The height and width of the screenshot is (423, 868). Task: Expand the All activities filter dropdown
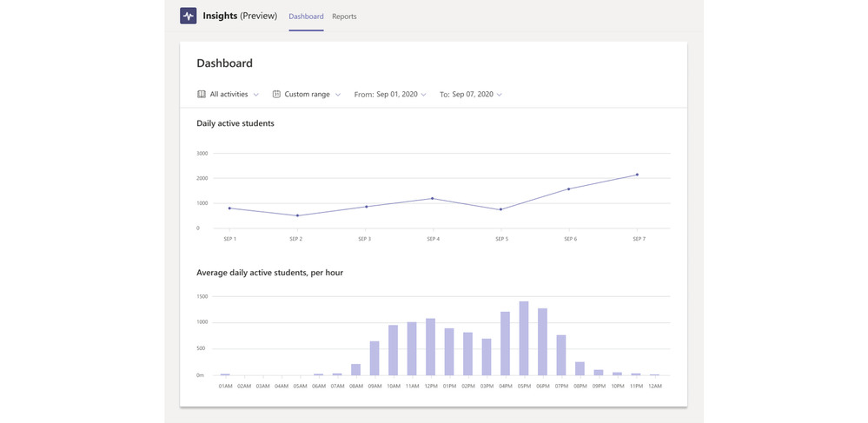pos(228,94)
